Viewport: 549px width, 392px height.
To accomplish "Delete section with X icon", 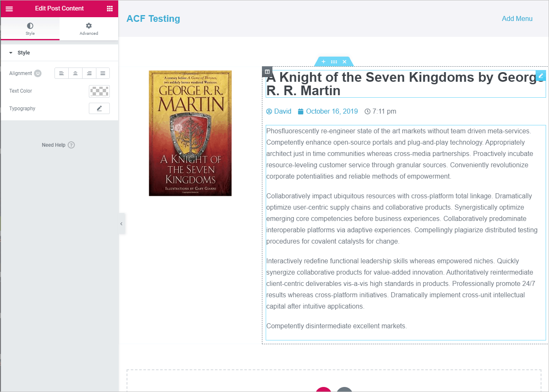I will tap(344, 62).
